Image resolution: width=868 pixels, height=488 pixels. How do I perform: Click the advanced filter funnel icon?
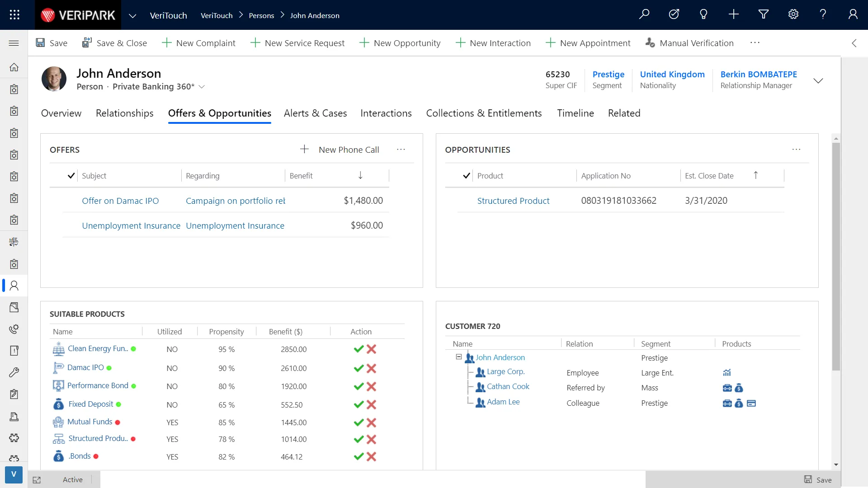pyautogui.click(x=764, y=14)
